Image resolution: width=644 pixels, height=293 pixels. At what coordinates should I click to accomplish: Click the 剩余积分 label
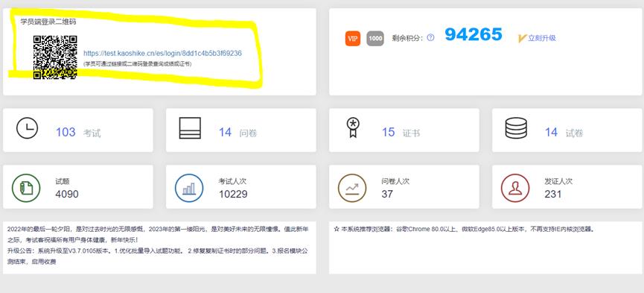(407, 38)
